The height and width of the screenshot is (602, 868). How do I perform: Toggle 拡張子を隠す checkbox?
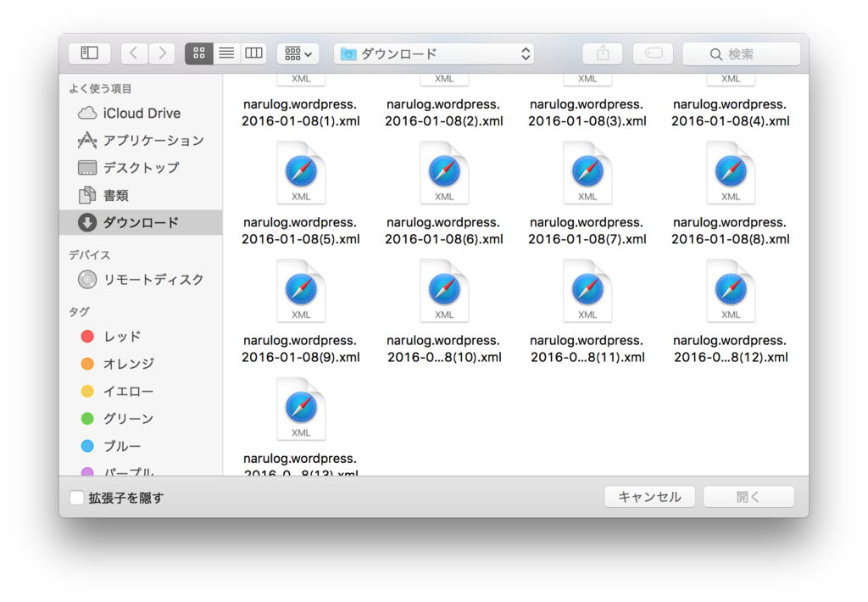pos(77,498)
